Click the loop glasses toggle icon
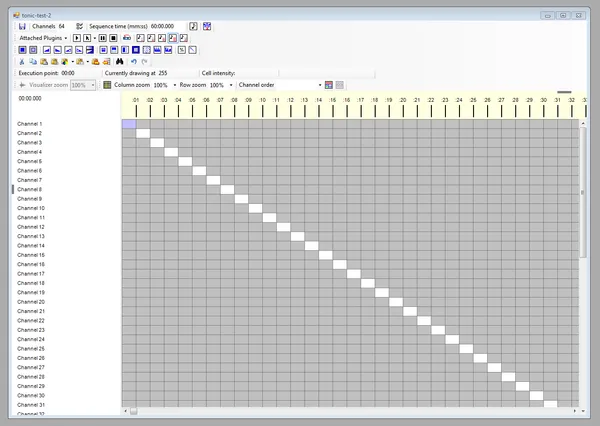This screenshot has width=600, height=426. (x=126, y=37)
